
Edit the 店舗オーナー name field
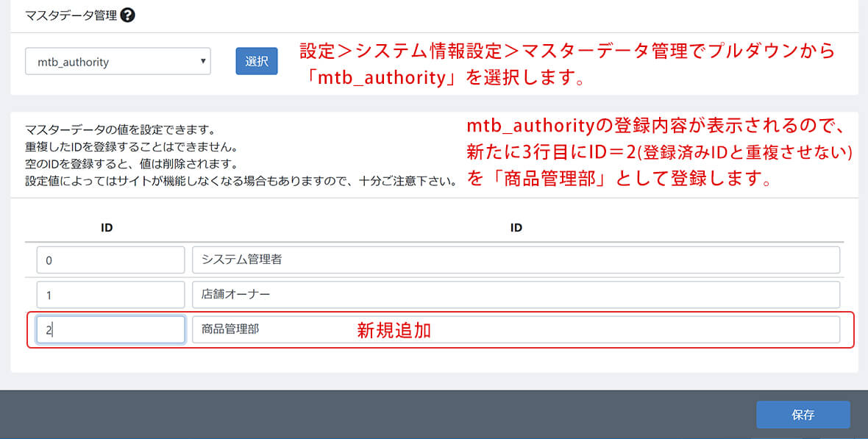(x=516, y=295)
